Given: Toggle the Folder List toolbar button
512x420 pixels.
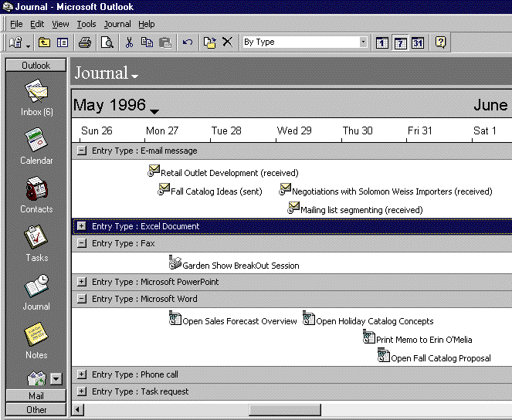Looking at the screenshot, I should click(x=63, y=42).
